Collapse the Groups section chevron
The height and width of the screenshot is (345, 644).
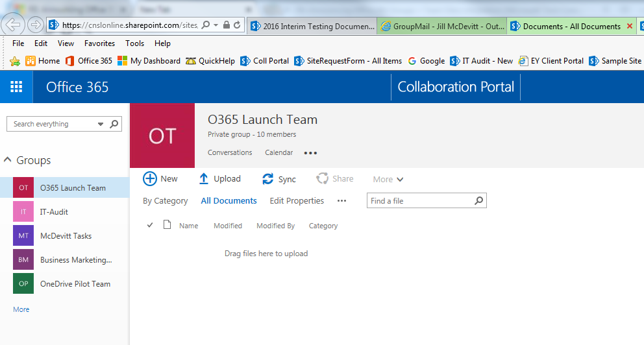click(x=7, y=160)
